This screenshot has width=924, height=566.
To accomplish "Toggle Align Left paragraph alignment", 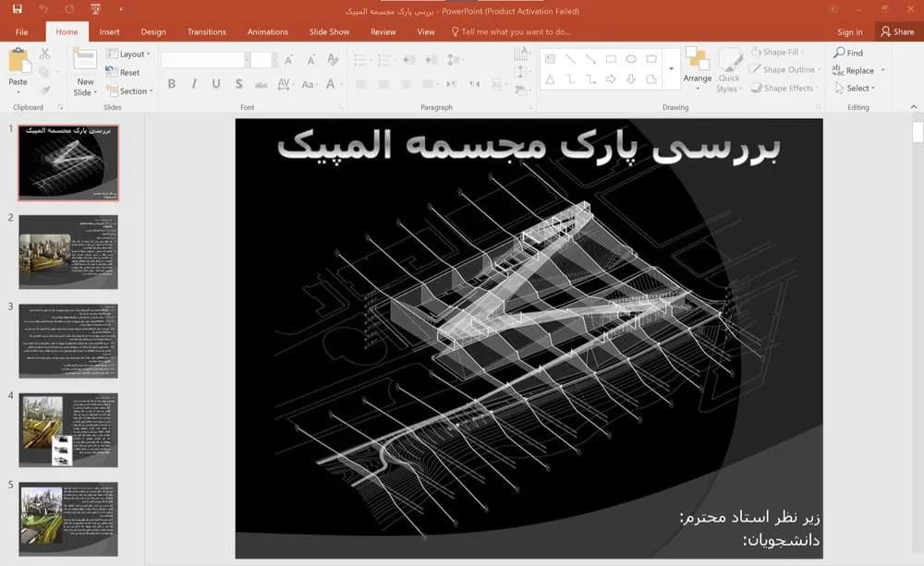I will coord(361,84).
